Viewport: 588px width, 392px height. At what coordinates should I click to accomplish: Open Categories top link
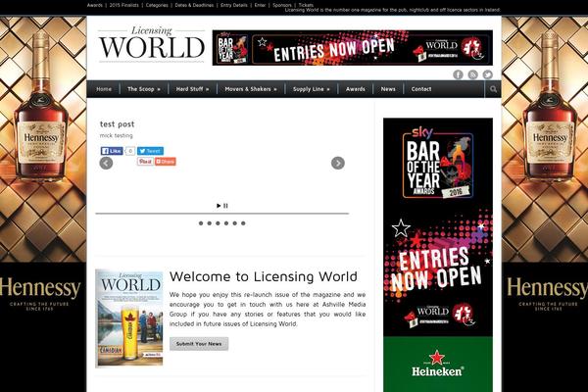coord(157,5)
